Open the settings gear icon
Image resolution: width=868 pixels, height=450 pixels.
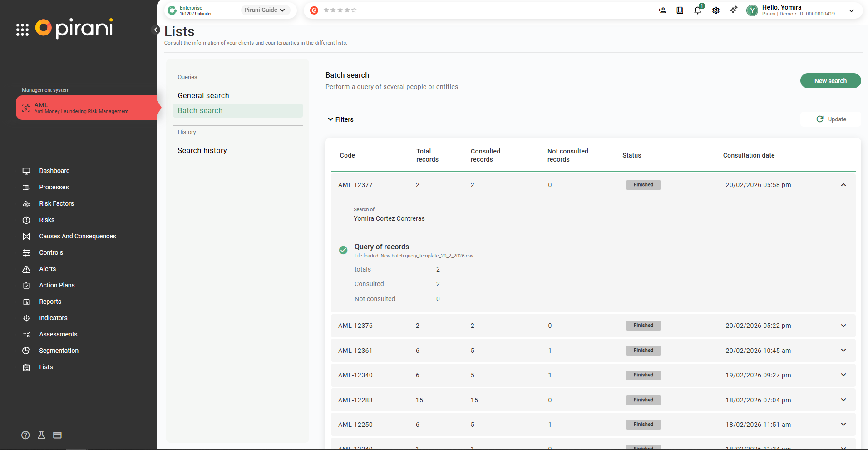[716, 10]
